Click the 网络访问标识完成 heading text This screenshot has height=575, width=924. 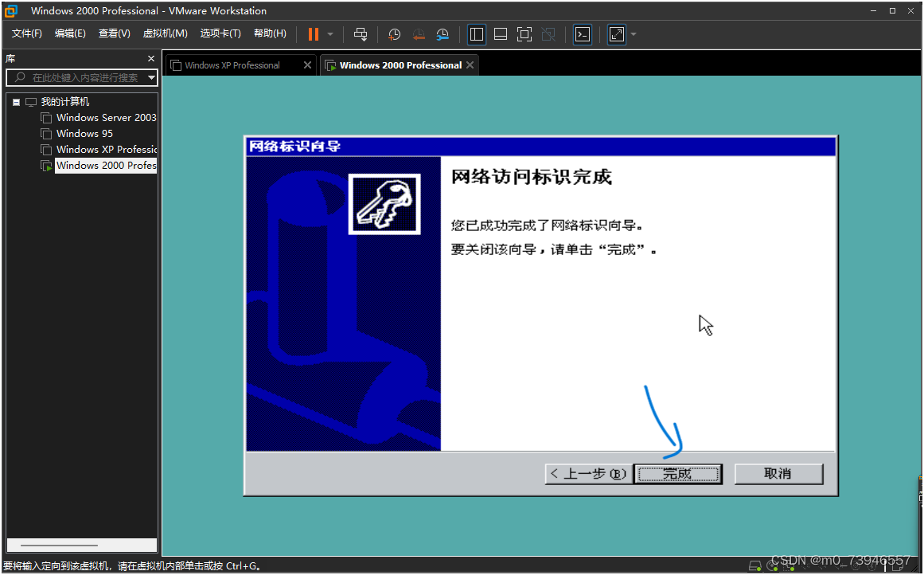pyautogui.click(x=532, y=177)
